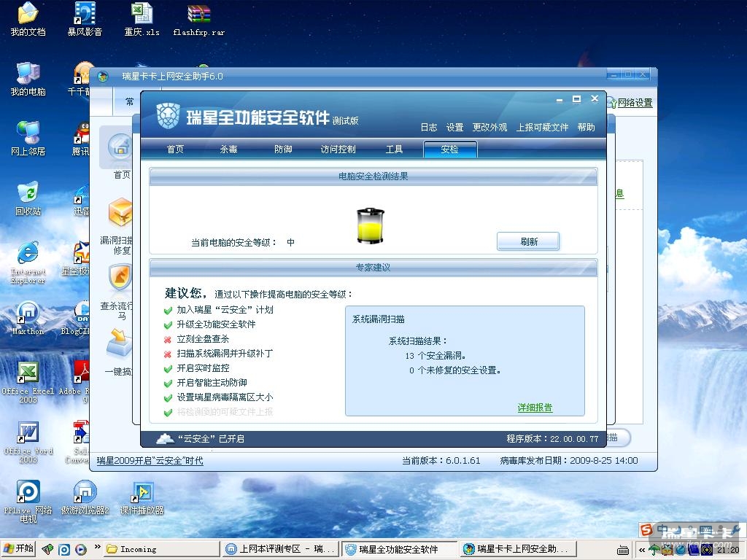Open 帮助 menu
747x560 pixels.
click(586, 128)
